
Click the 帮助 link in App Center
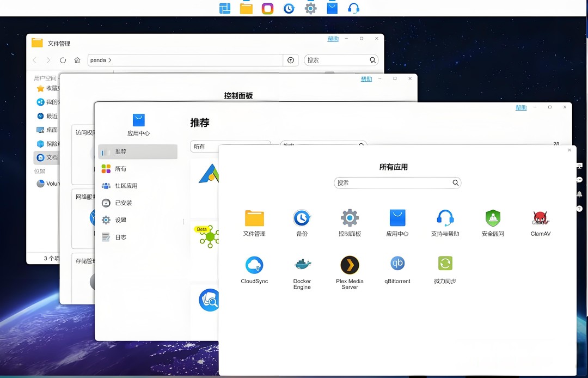click(x=521, y=107)
